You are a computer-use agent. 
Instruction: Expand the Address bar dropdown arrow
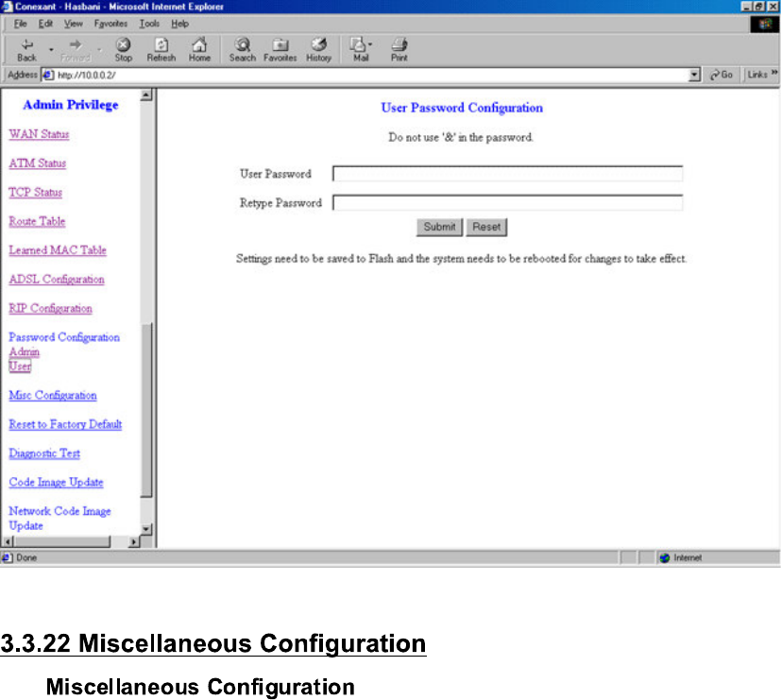click(695, 75)
